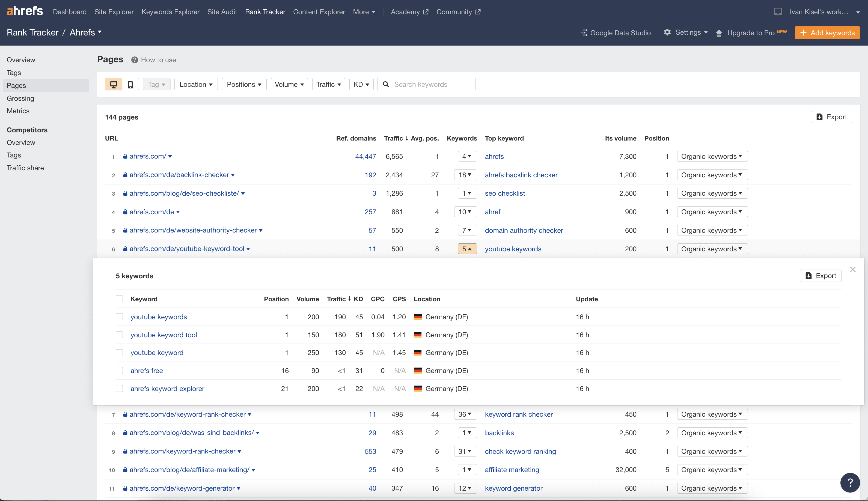The height and width of the screenshot is (501, 868).
Task: Click the notifications screen icon in header
Action: [x=778, y=12]
